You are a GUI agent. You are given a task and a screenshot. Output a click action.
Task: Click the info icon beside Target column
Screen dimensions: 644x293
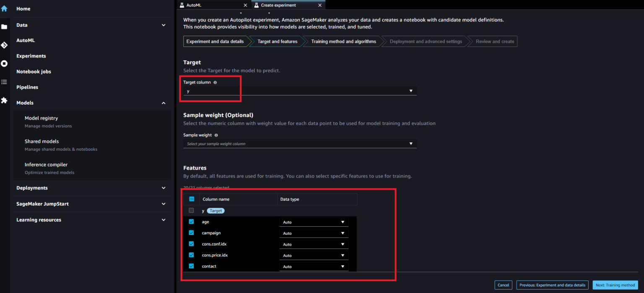[x=215, y=83]
